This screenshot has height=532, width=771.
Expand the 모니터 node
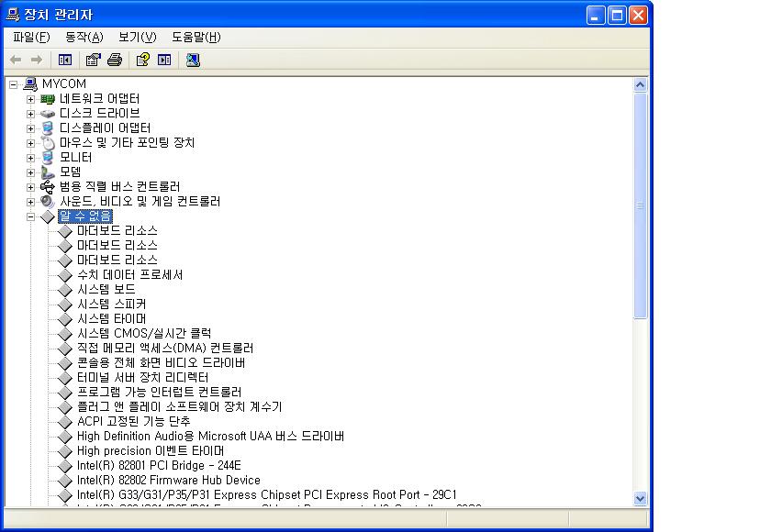[30, 158]
